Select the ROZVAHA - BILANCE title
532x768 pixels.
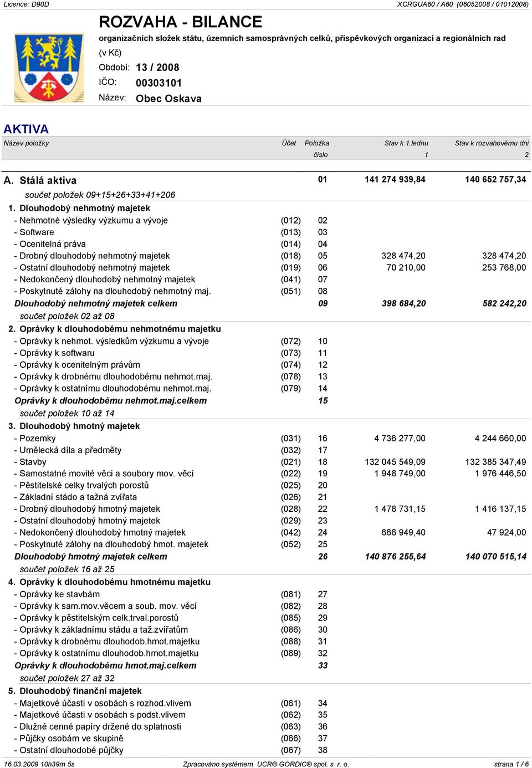[x=181, y=22]
